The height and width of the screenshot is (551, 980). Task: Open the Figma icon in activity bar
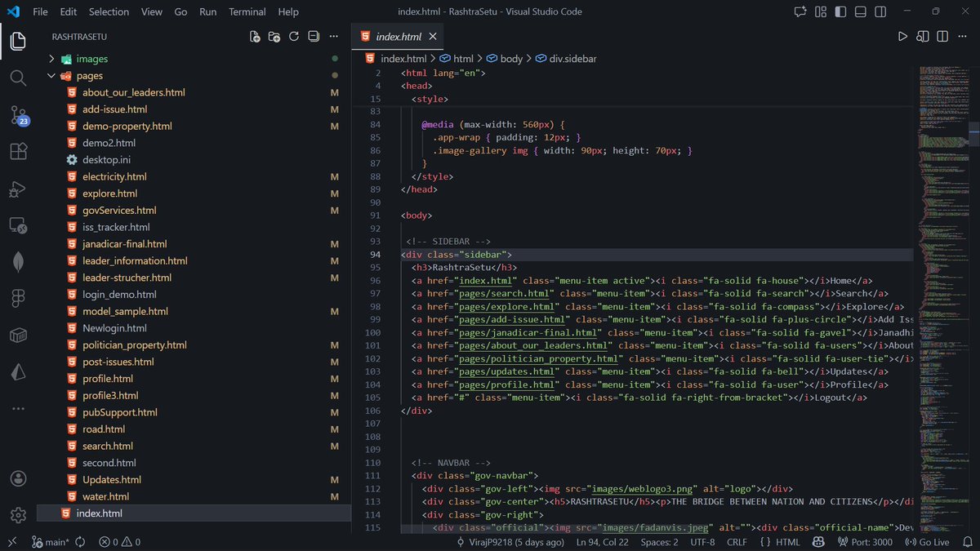click(x=18, y=299)
